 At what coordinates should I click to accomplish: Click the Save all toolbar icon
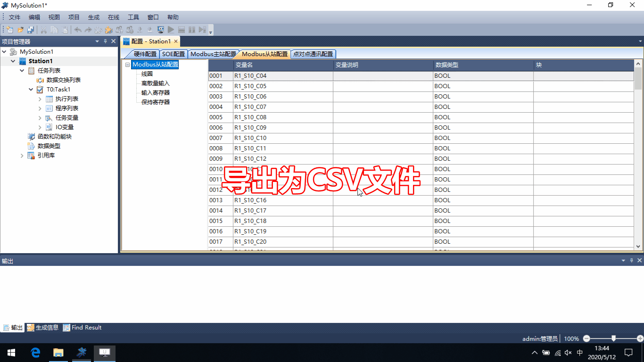point(31,30)
